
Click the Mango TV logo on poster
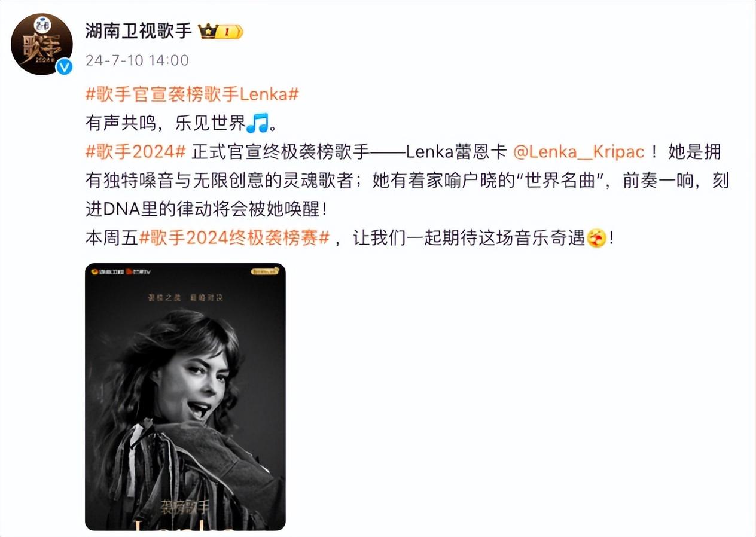click(138, 271)
